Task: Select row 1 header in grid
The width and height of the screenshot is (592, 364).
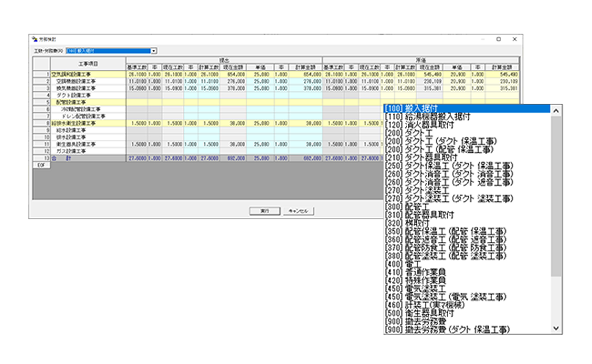Action: [42, 74]
